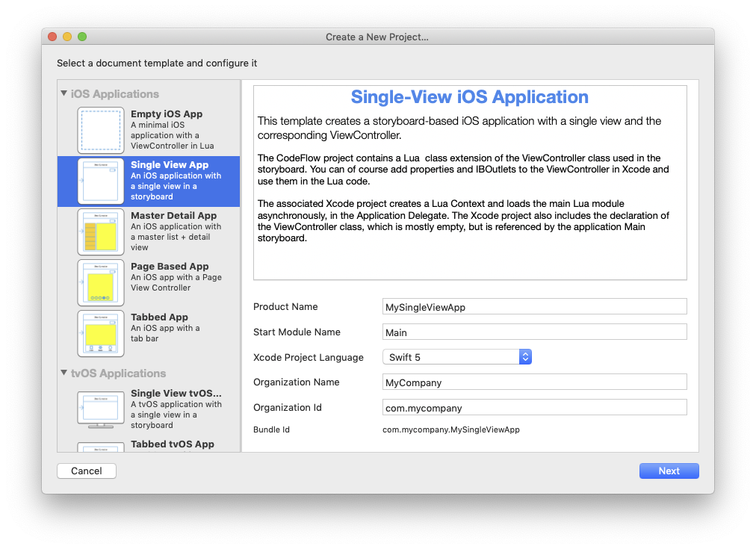Viewport: 756px width, 549px height.
Task: Choose the Single View tvOS template icon
Action: tap(101, 410)
